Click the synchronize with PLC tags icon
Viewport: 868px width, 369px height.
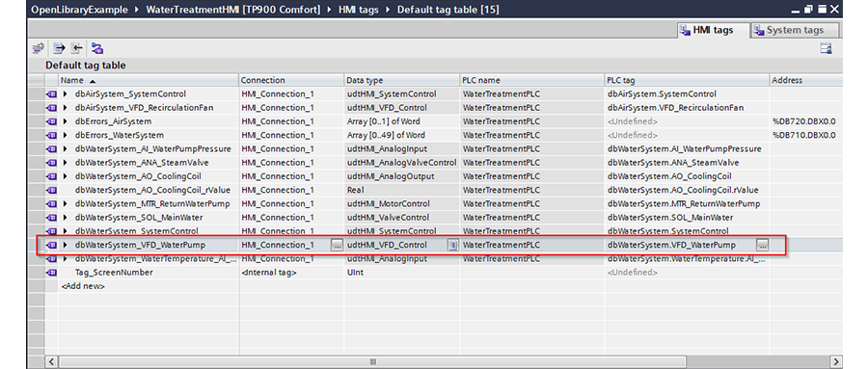point(97,49)
